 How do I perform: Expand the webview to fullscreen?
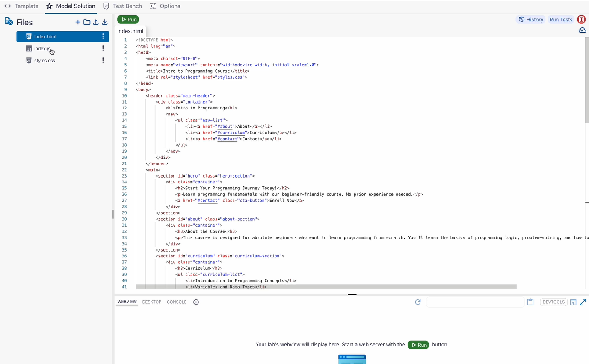[x=583, y=302]
